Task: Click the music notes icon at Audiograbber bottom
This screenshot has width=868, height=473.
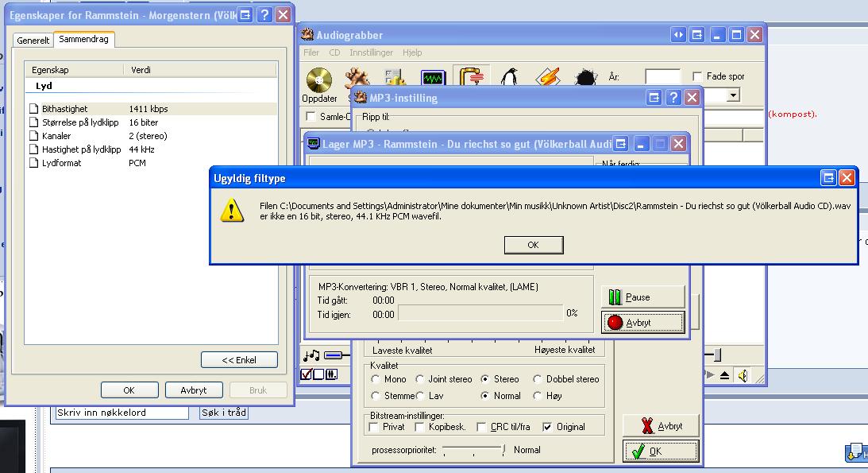Action: click(311, 355)
